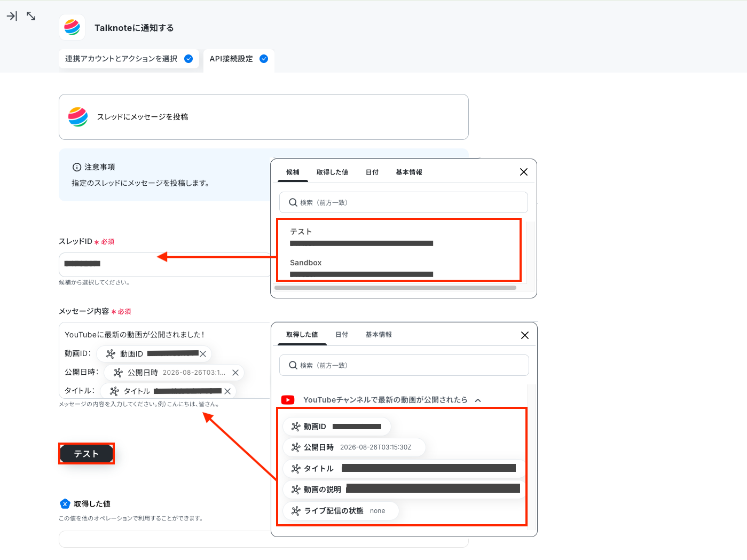This screenshot has height=560, width=747.
Task: Close the 取得した値 values popup
Action: click(x=525, y=335)
